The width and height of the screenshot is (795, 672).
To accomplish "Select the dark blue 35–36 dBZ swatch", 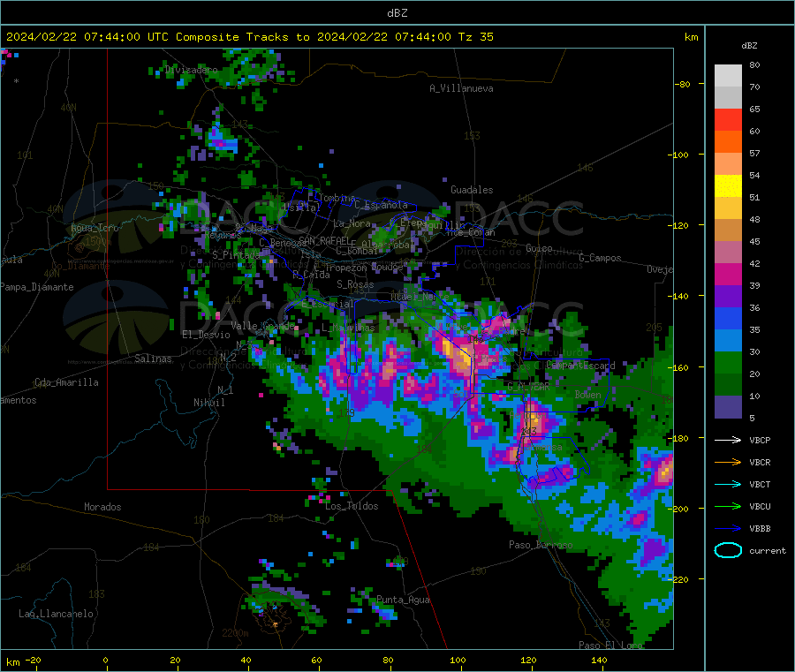I will tap(728, 319).
